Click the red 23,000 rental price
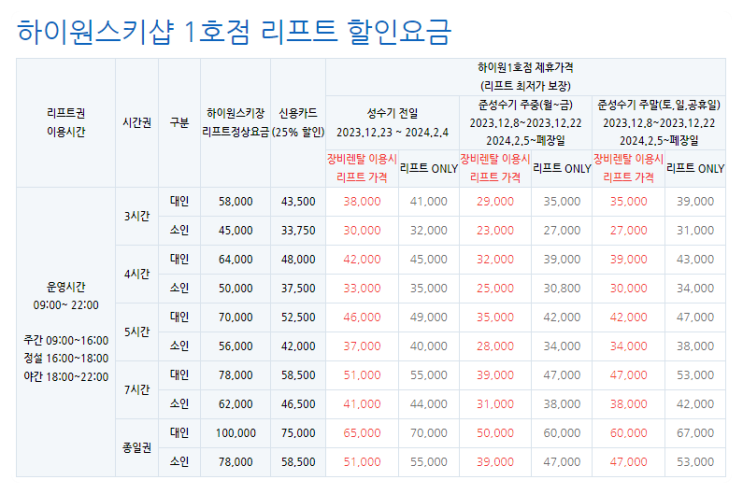This screenshot has height=494, width=743. tap(495, 231)
